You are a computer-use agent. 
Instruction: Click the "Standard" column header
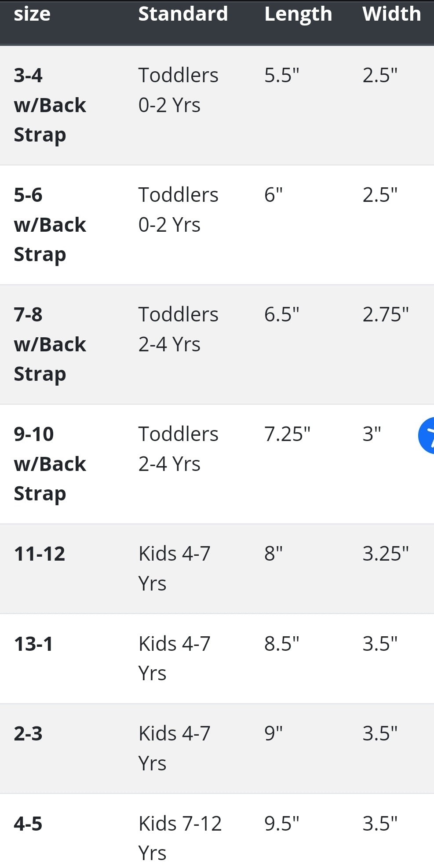tap(183, 14)
